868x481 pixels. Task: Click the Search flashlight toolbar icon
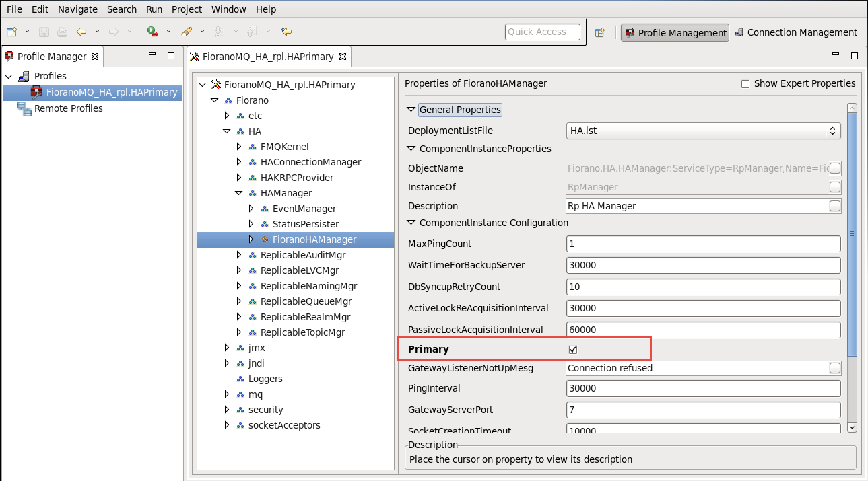click(x=187, y=32)
